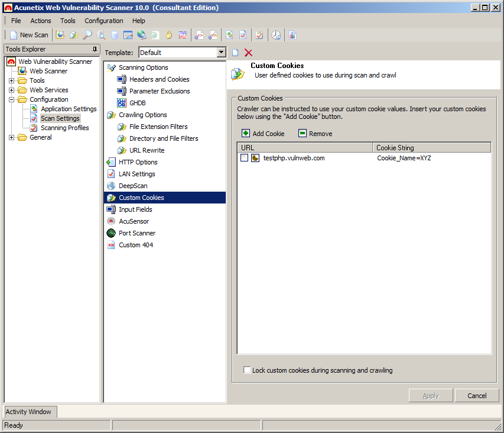Open Port Scanner settings
The image size is (504, 433).
(x=137, y=233)
